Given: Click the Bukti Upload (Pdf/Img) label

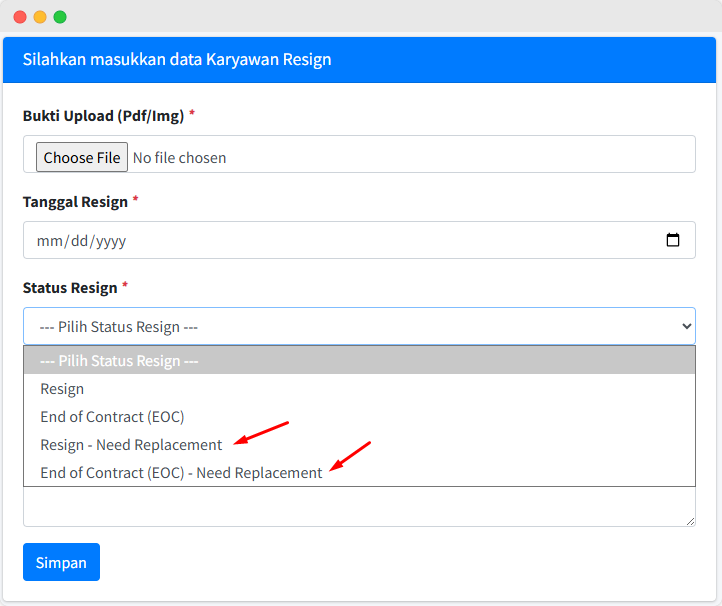Looking at the screenshot, I should coord(104,116).
